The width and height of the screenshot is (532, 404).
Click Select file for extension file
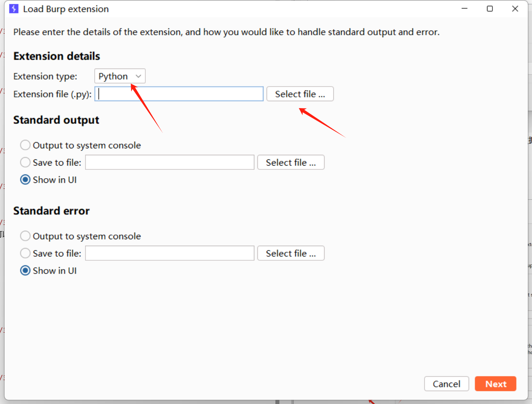[x=300, y=94]
